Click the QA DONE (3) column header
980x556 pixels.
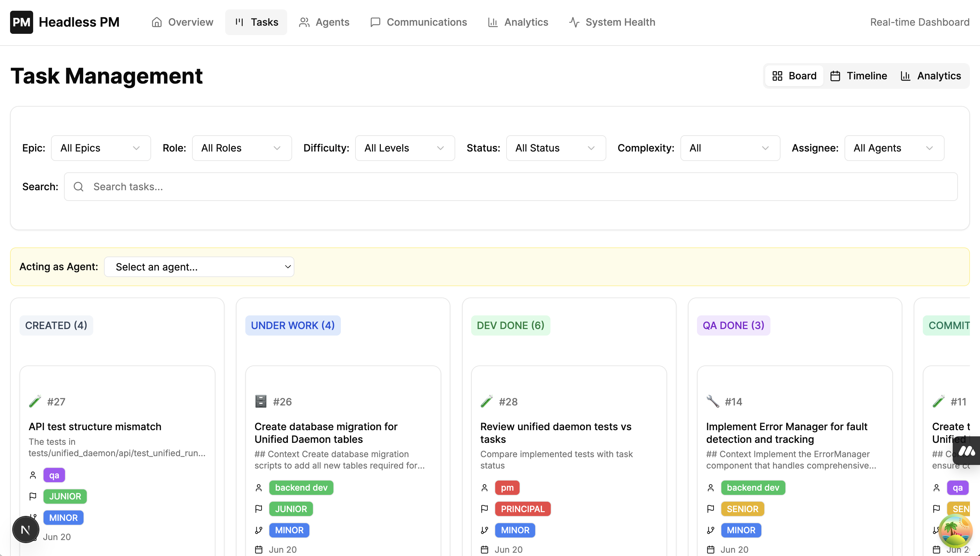tap(733, 325)
